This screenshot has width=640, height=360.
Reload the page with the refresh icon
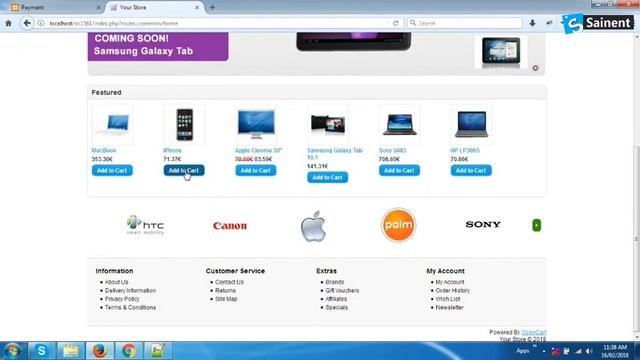(x=396, y=23)
